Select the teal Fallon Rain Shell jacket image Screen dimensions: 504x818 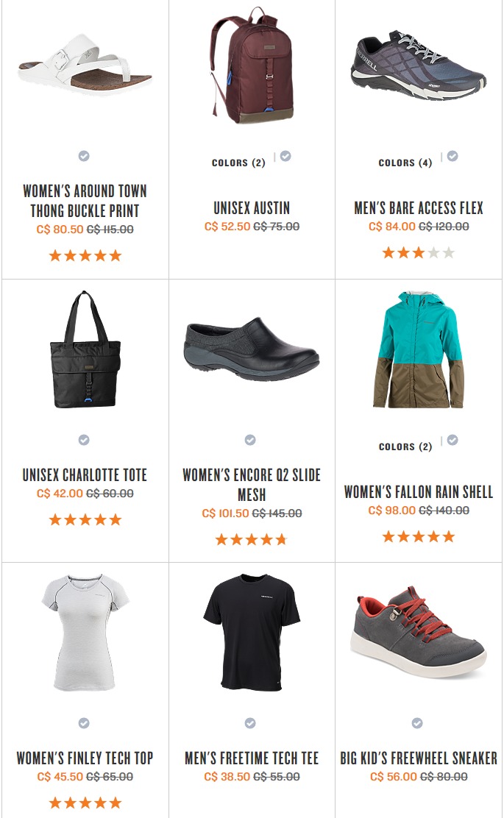(x=419, y=349)
